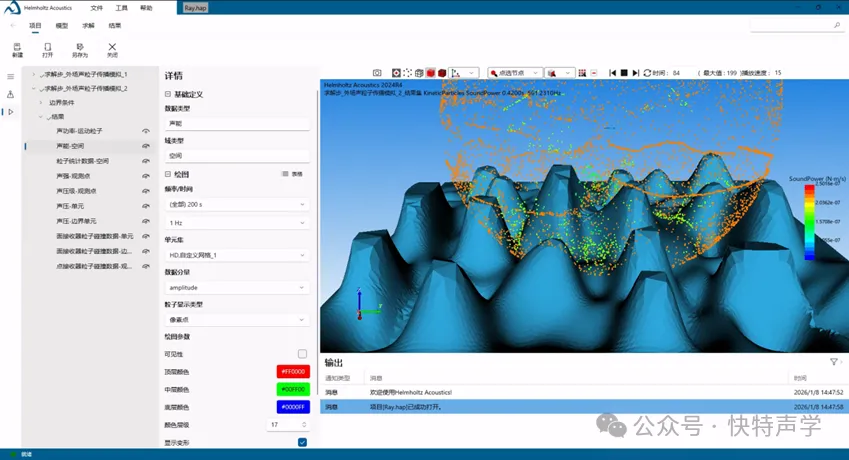This screenshot has height=460, width=849.
Task: Open the HD自定义网格_1 element set dropdown
Action: click(x=237, y=255)
